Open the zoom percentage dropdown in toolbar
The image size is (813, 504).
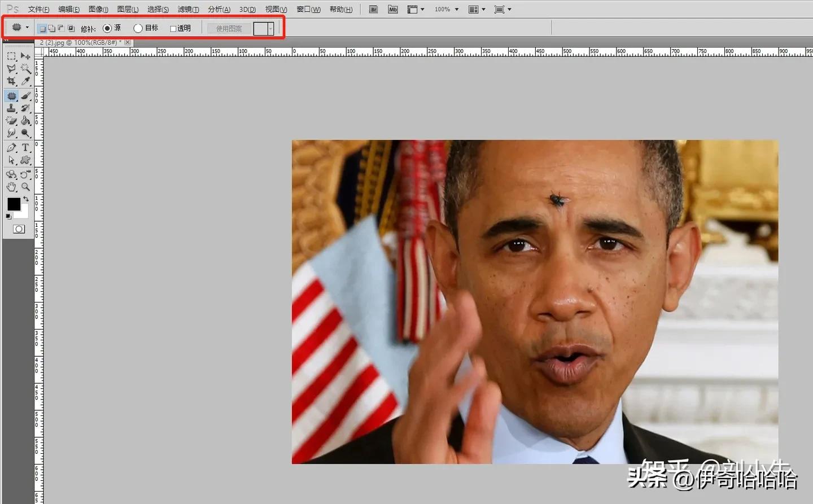[457, 9]
